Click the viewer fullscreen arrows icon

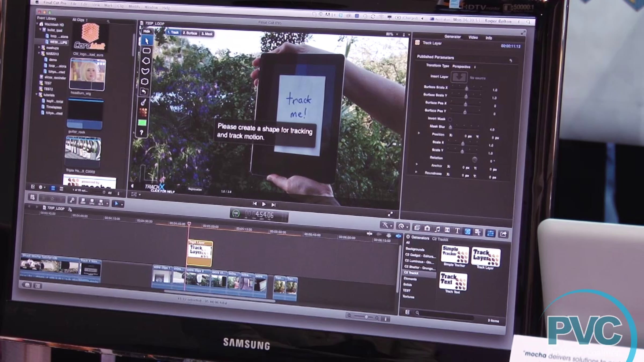(390, 214)
